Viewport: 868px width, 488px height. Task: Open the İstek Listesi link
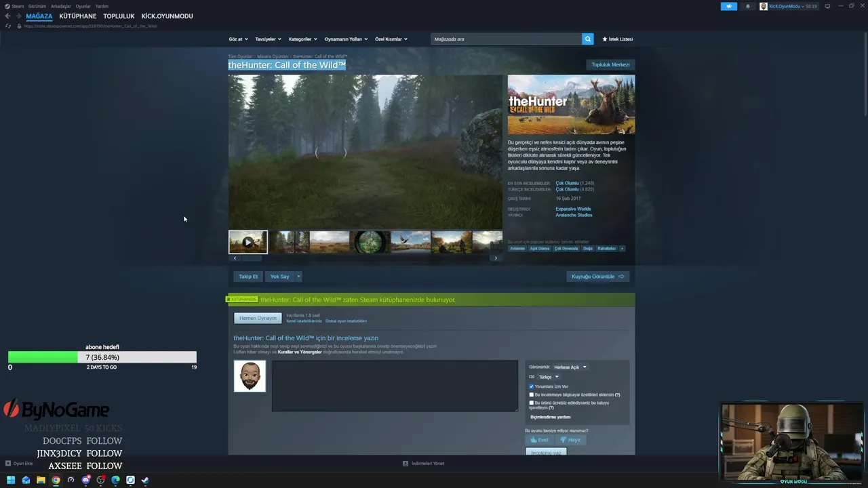click(618, 39)
